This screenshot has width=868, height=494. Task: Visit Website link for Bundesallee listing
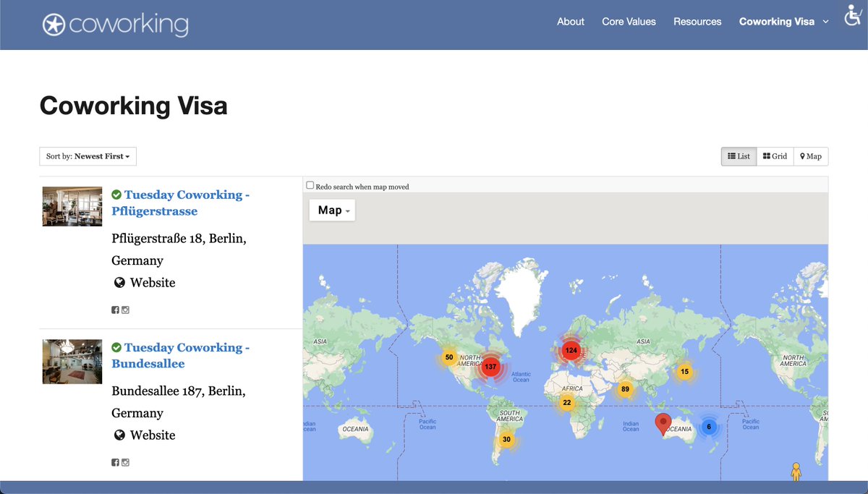(x=153, y=435)
